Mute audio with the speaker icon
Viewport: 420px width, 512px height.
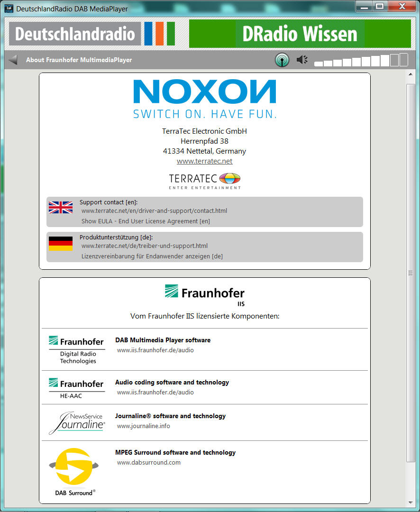tap(302, 60)
